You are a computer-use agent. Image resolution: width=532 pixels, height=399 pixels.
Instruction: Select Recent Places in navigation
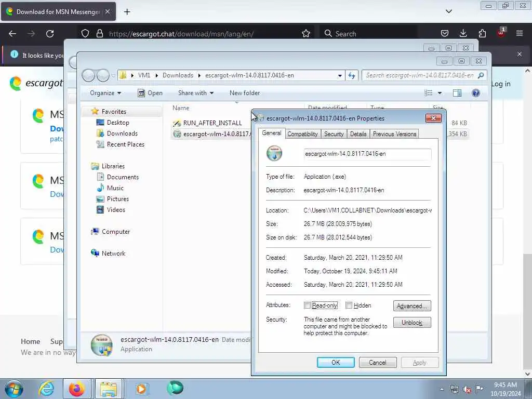pos(126,144)
